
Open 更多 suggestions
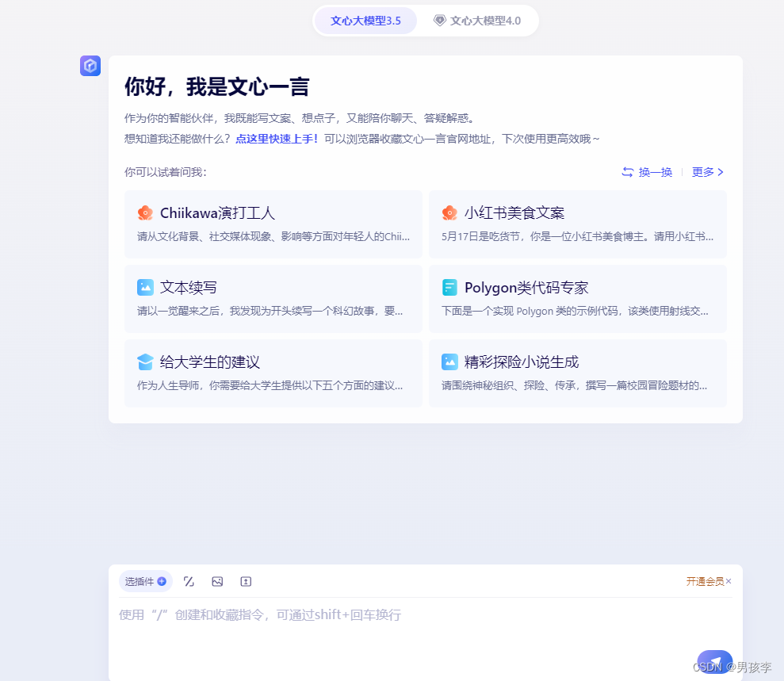[x=707, y=172]
